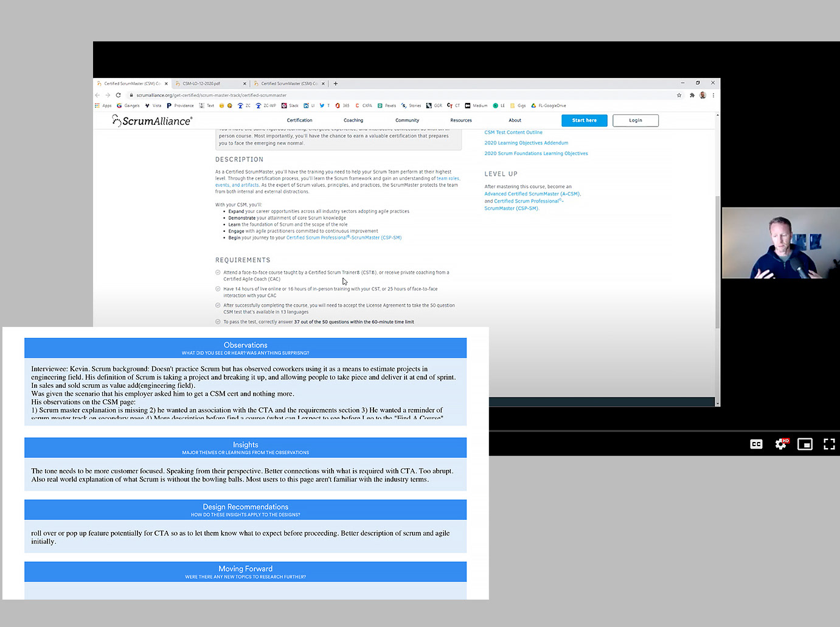
Task: Open the Text bookmark
Action: click(x=207, y=105)
